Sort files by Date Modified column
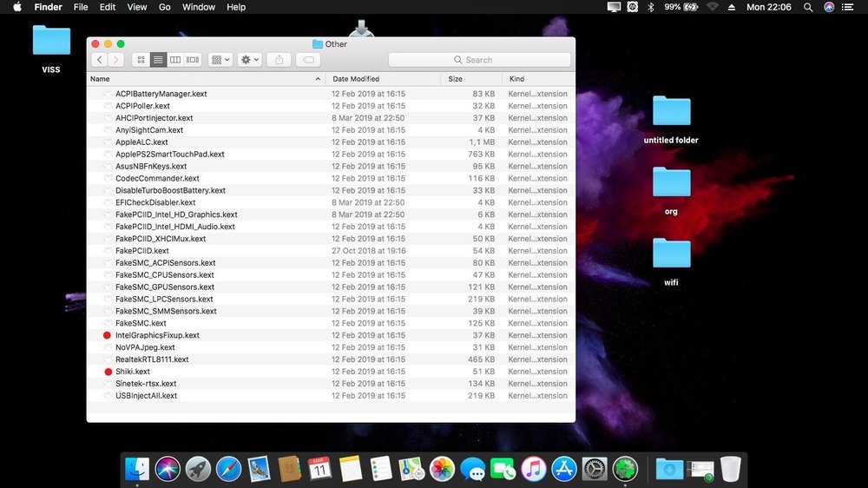Viewport: 868px width, 488px height. pos(382,79)
